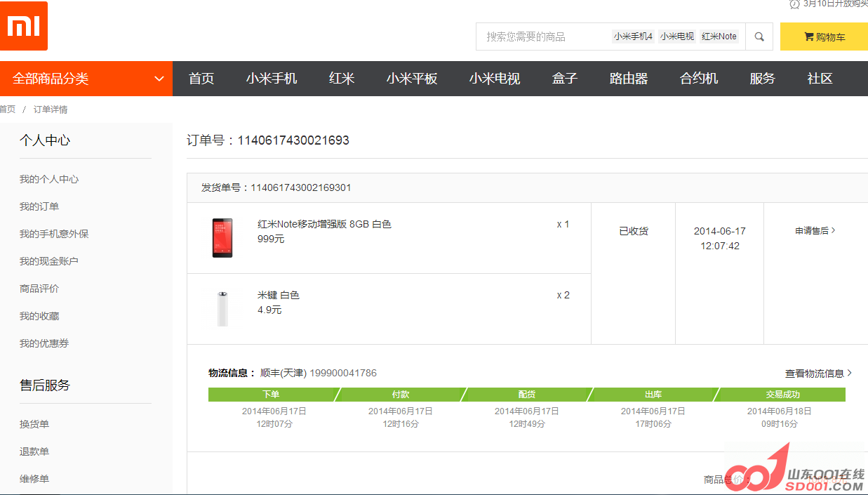Click the Xiaomi MI logo
Viewport: 868px width, 495px height.
(24, 26)
